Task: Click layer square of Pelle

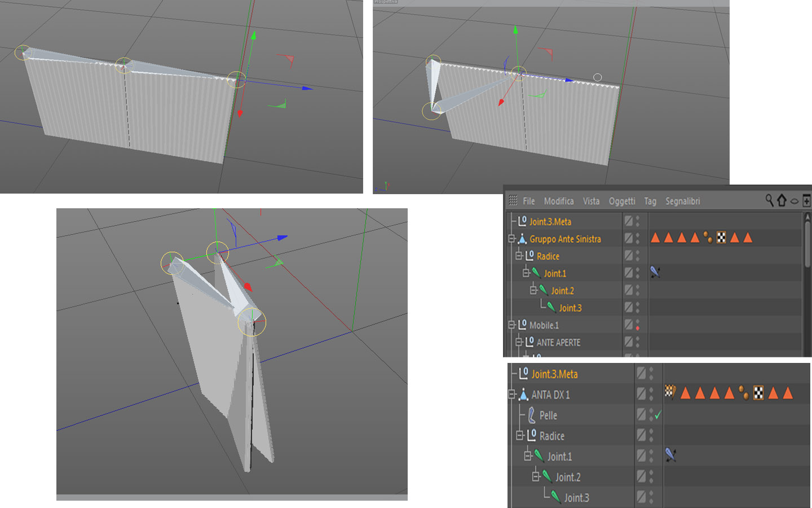Action: (641, 414)
